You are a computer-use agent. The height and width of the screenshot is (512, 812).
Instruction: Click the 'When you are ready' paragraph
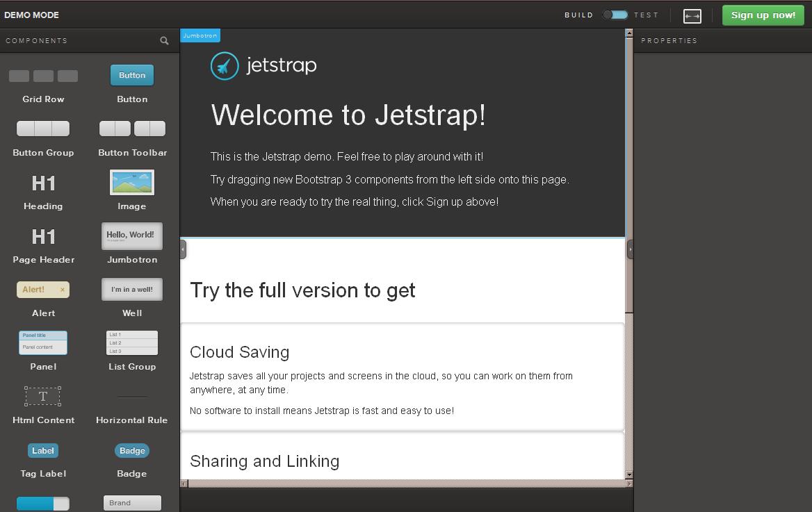(355, 202)
